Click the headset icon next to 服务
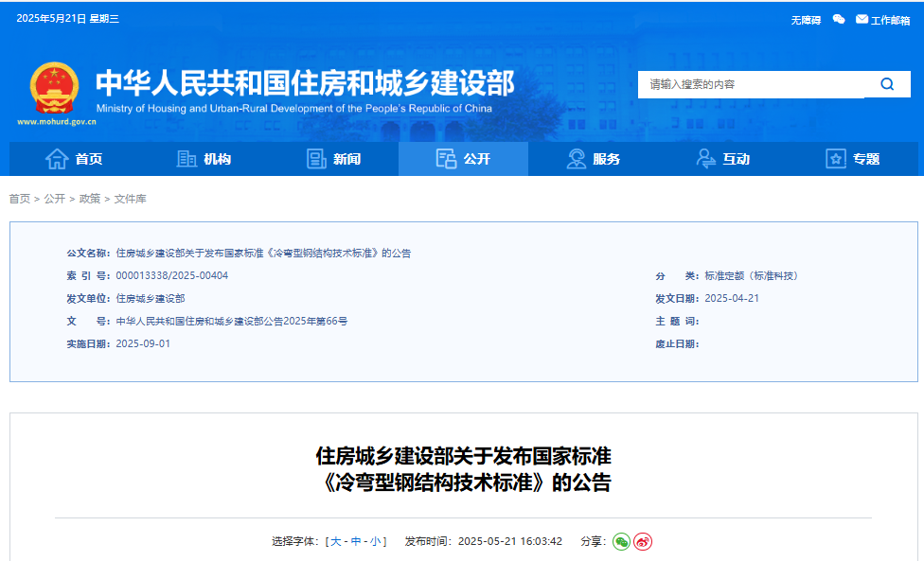This screenshot has height=561, width=924. [576, 159]
